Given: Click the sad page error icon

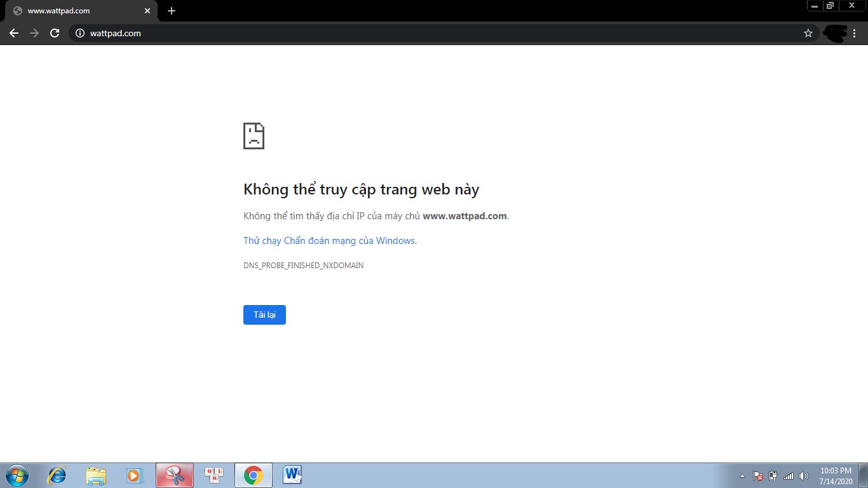Looking at the screenshot, I should (254, 136).
